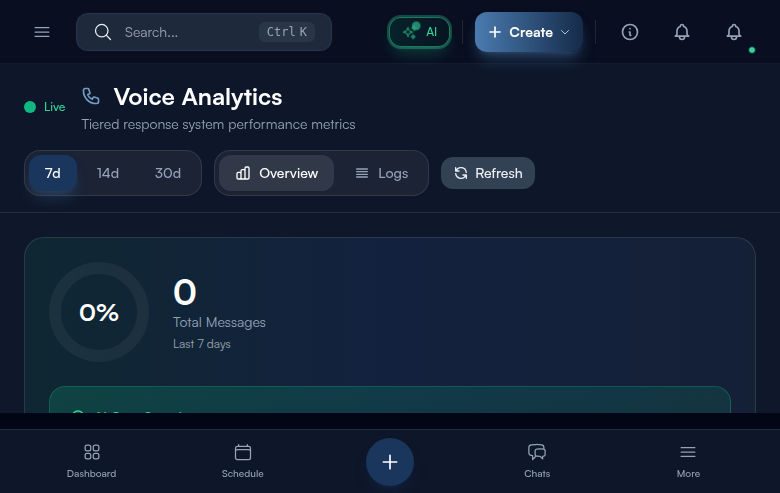This screenshot has height=493, width=780.
Task: Select the 7d time range
Action: (53, 173)
